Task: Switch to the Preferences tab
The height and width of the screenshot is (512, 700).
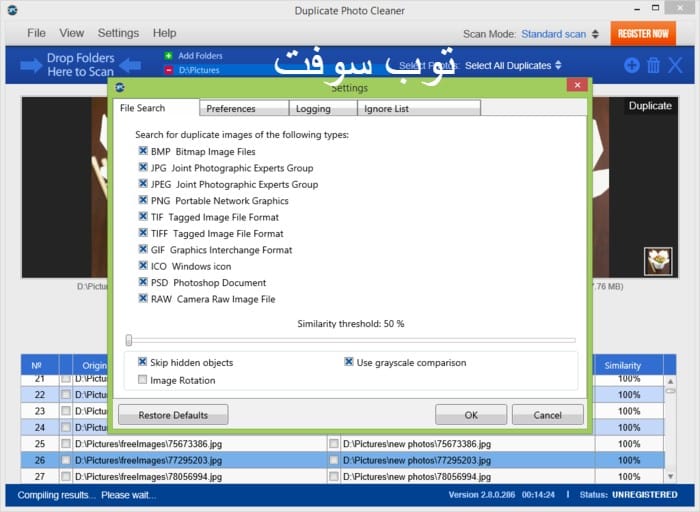Action: point(244,108)
